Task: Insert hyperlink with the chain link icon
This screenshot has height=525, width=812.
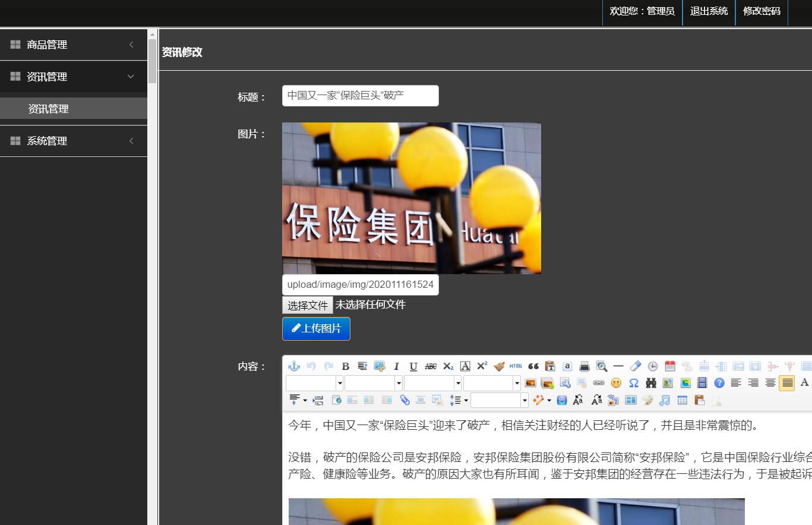Action: tap(599, 383)
